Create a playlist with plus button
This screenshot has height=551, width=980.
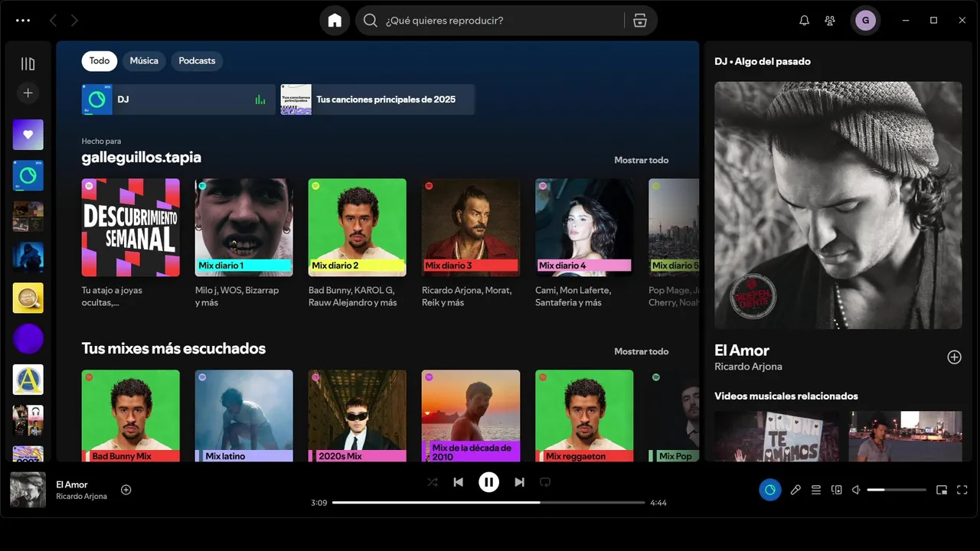click(28, 93)
